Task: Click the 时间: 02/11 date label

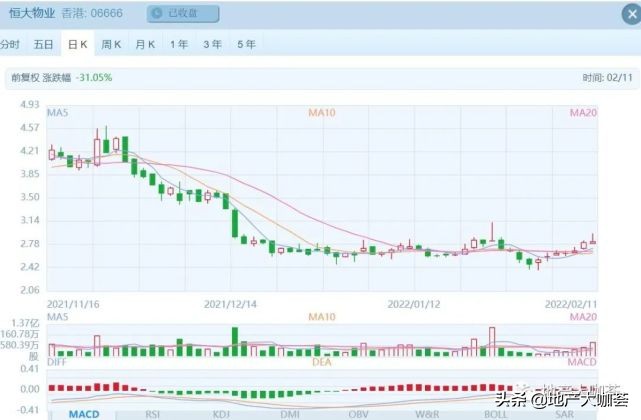Action: 607,77
